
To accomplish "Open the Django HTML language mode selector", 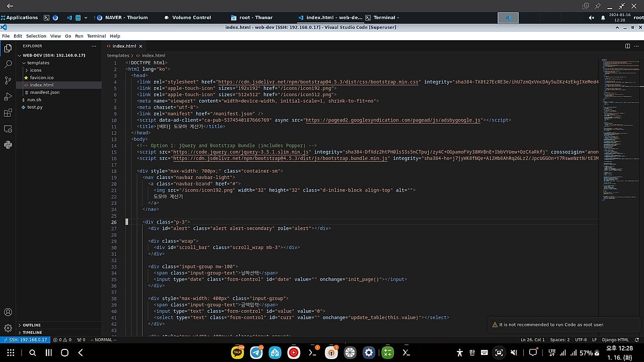I will click(616, 340).
